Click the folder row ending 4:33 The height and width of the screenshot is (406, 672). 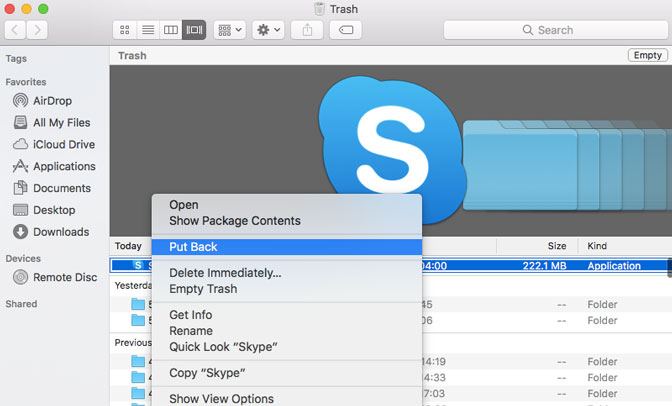click(x=391, y=377)
